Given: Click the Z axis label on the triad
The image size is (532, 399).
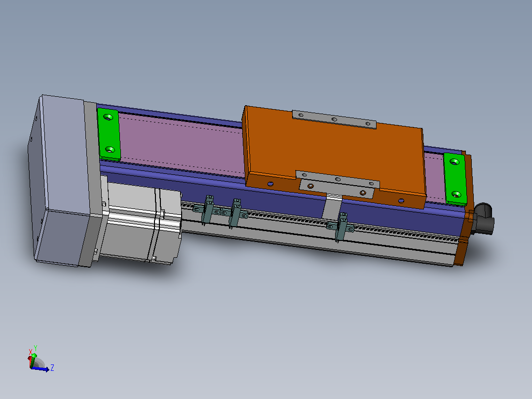Looking at the screenshot, I should (52, 367).
